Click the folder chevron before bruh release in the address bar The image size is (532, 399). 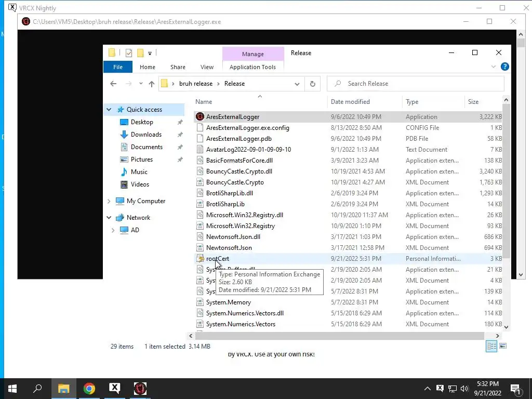coord(172,84)
